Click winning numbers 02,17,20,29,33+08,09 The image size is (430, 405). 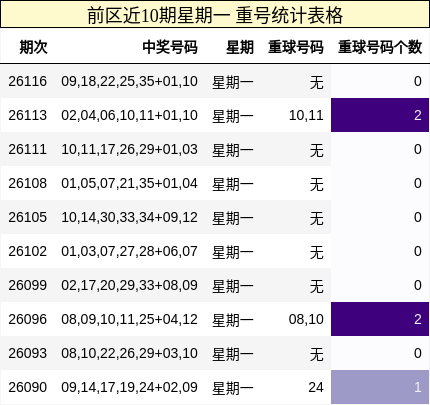pyautogui.click(x=129, y=286)
